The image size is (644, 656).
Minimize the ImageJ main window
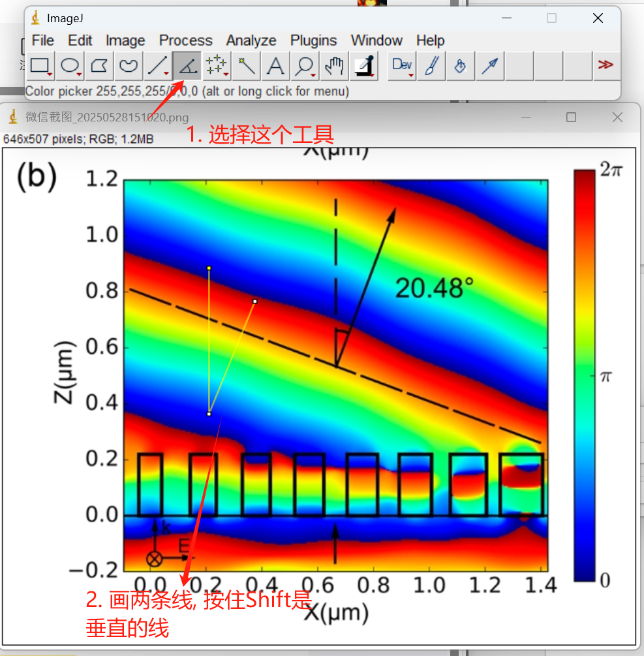point(507,18)
